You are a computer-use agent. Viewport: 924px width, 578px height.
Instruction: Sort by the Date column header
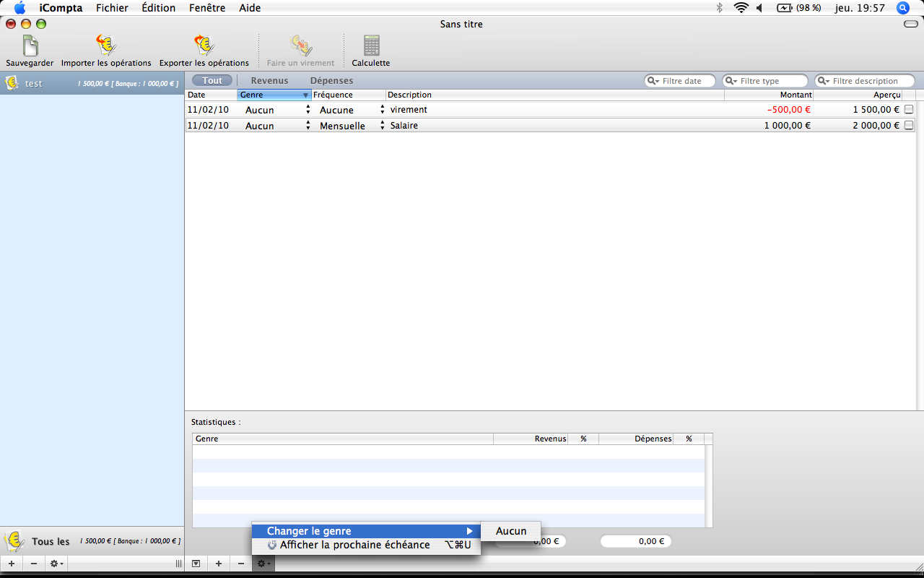pos(211,95)
